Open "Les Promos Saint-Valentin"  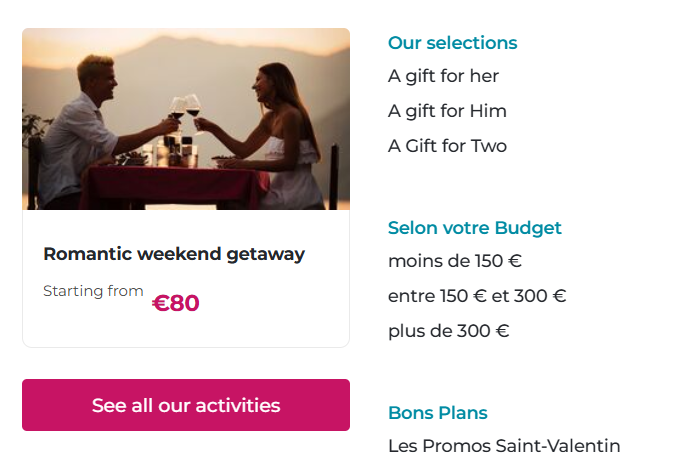coord(504,445)
